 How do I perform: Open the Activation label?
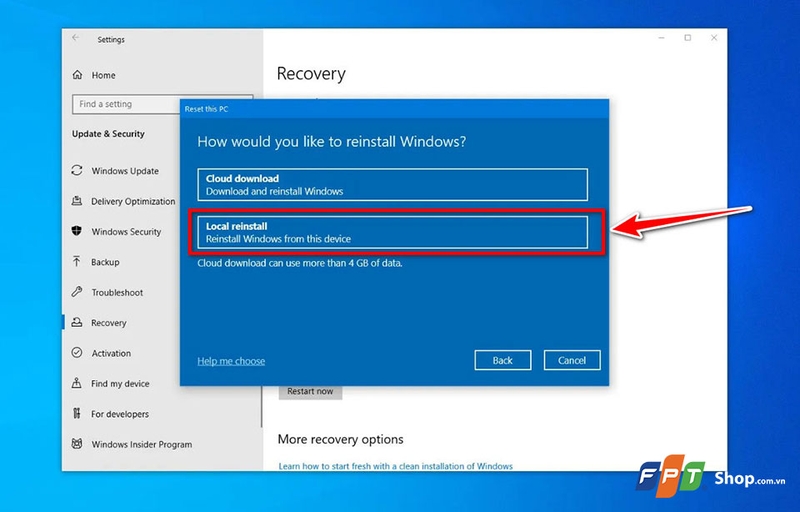point(111,353)
